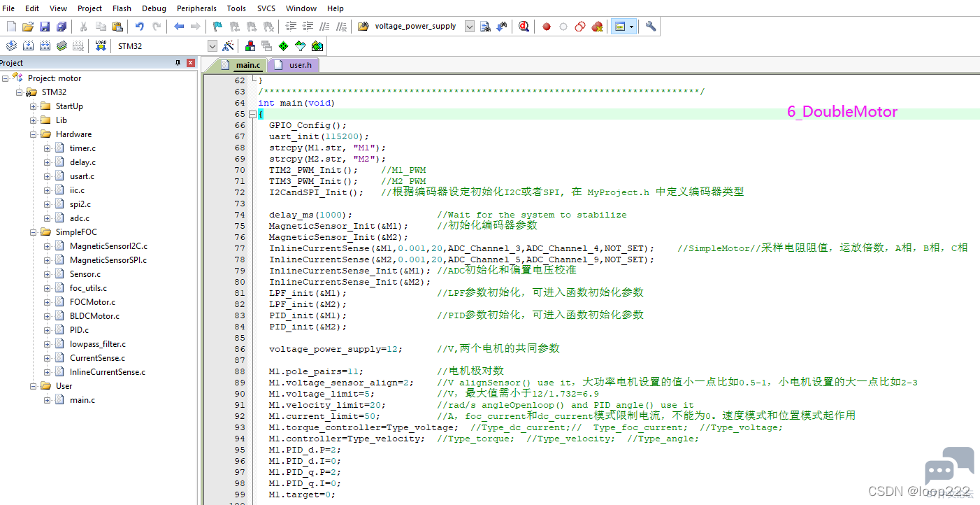Switch to the user.h tab
This screenshot has height=505, width=980.
294,65
